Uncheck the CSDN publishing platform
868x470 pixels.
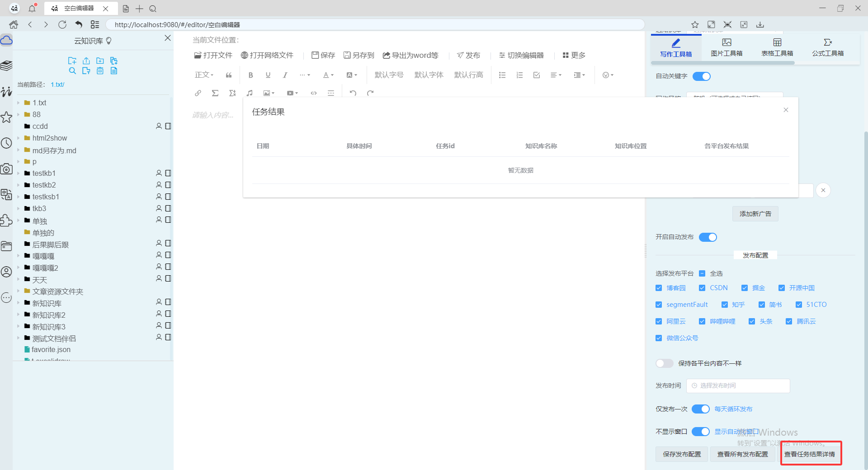pyautogui.click(x=703, y=288)
